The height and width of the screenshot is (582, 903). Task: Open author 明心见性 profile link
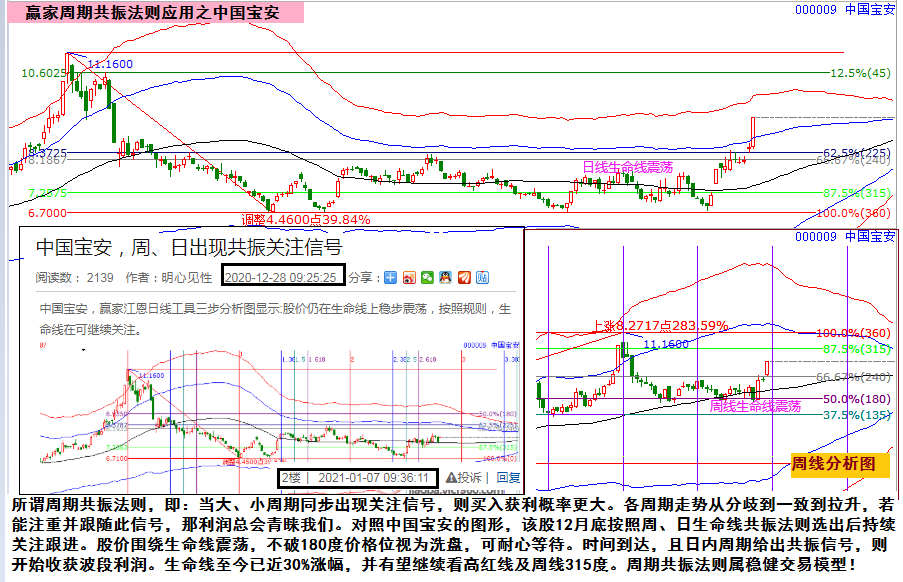[x=186, y=277]
